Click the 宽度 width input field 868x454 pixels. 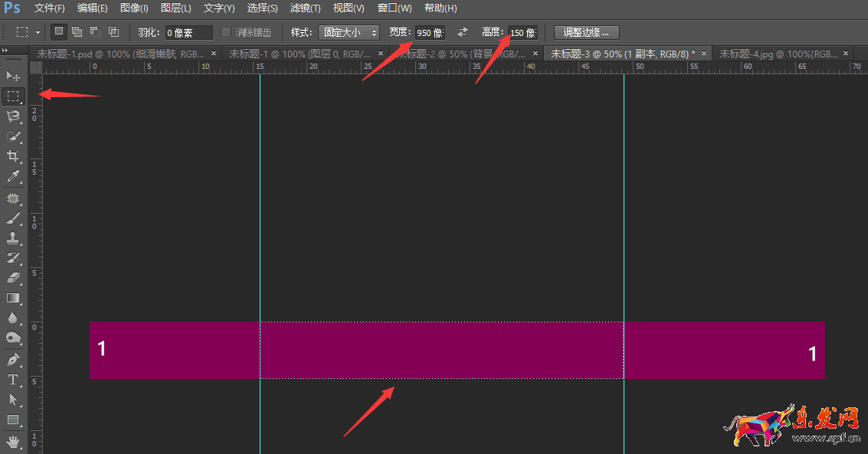pyautogui.click(x=429, y=33)
